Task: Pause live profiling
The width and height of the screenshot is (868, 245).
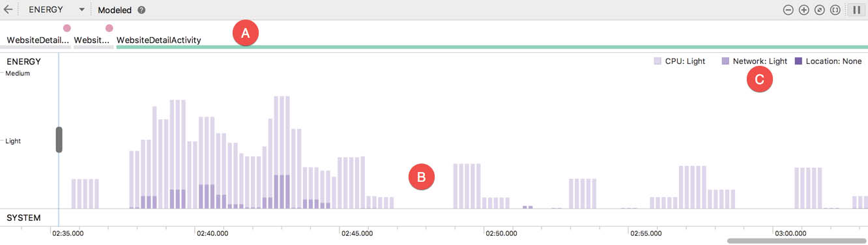Action: 856,10
